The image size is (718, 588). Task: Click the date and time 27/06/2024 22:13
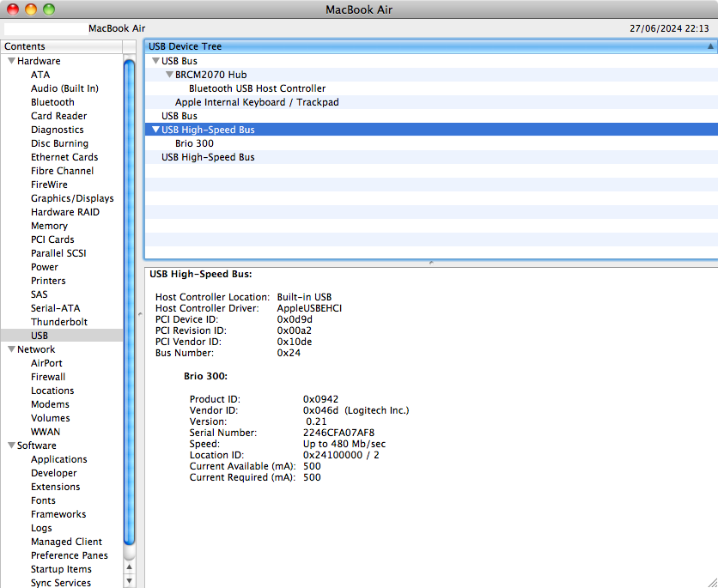pyautogui.click(x=669, y=28)
